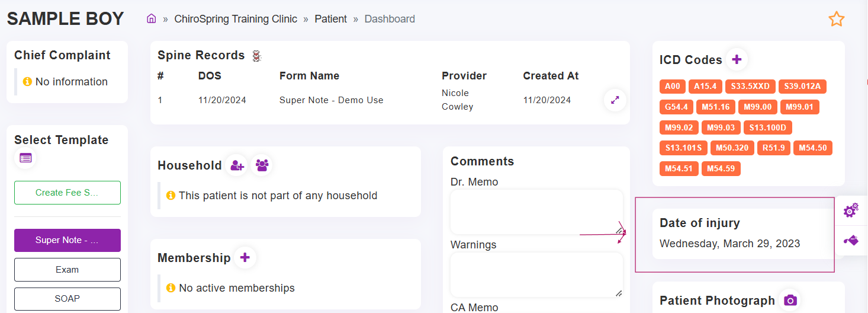Choose the SOAP template
The width and height of the screenshot is (868, 313).
tap(67, 299)
